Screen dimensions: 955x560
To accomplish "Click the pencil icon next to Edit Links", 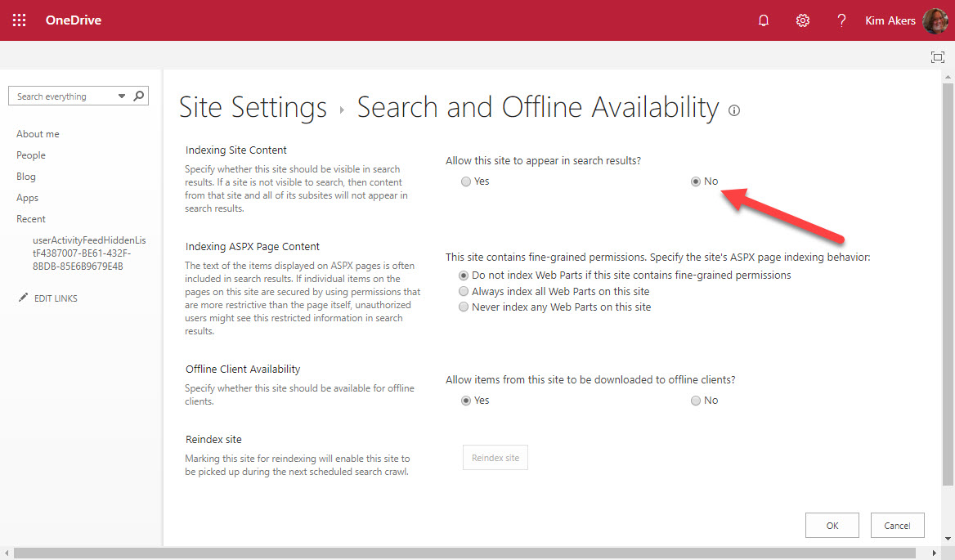I will point(23,298).
